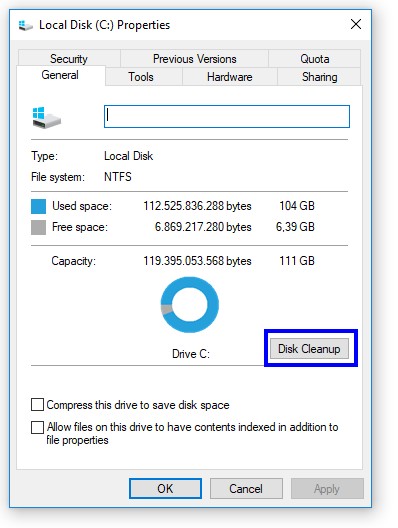Click the Disk Cleanup button

coord(309,349)
